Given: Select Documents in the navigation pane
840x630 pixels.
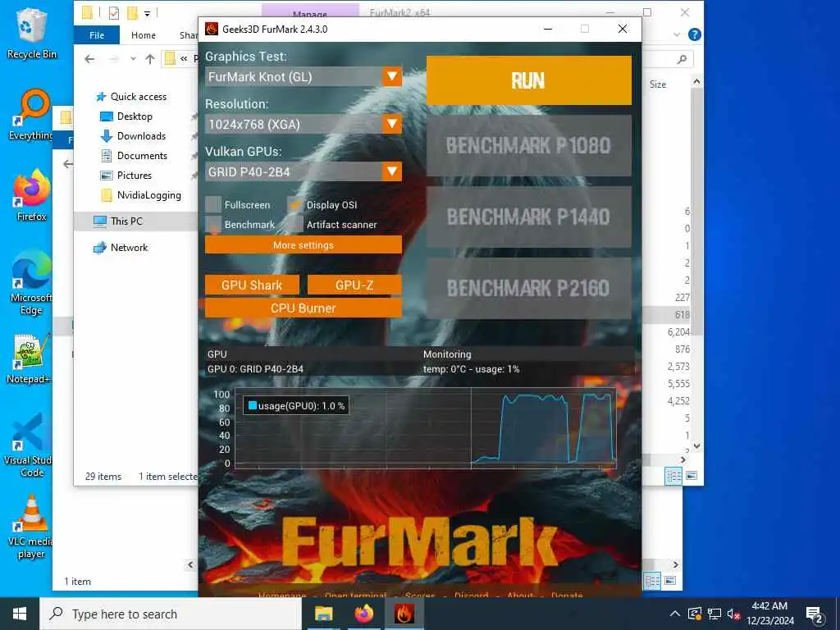Looking at the screenshot, I should (142, 156).
